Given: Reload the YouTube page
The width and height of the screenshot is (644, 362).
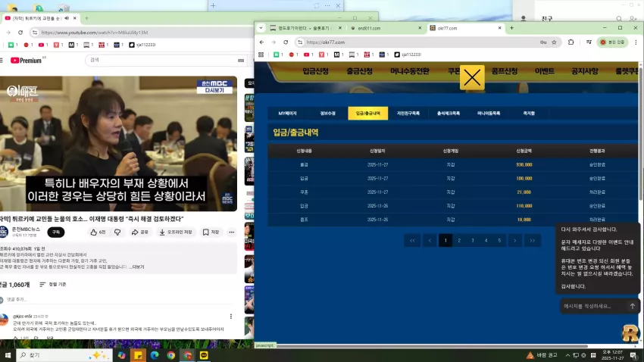Looking at the screenshot, I should pyautogui.click(x=20, y=33).
